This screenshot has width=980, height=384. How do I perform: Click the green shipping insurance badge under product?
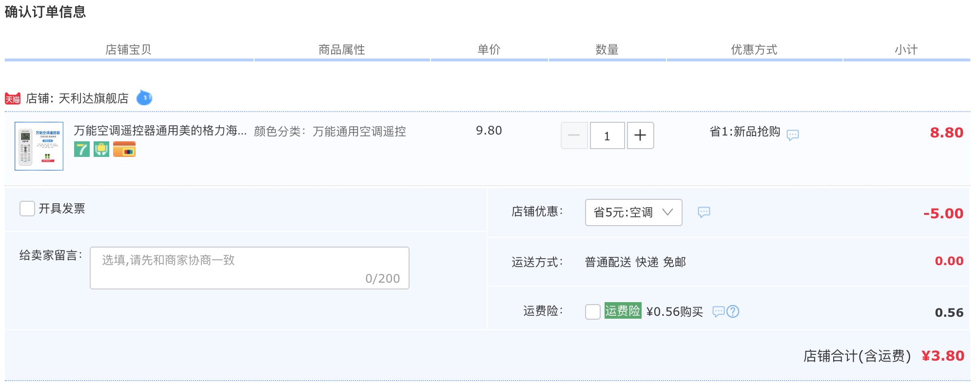pyautogui.click(x=101, y=149)
